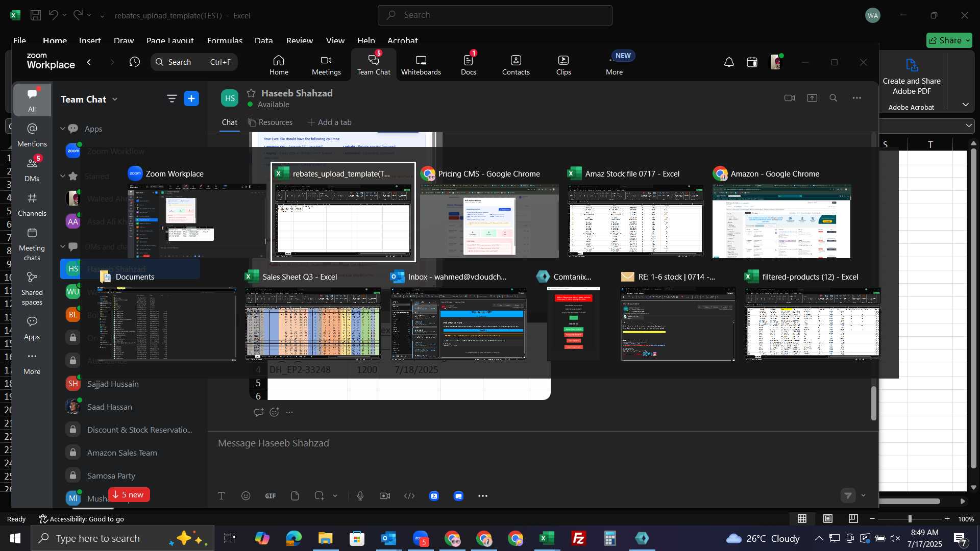Switch to Pricing CMS Chrome window
This screenshot has width=980, height=551.
coord(489,212)
